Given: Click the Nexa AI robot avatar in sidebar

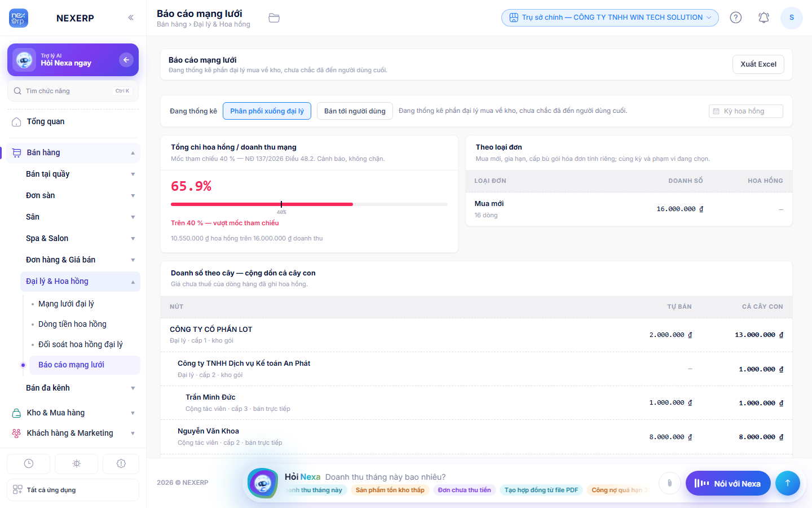Looking at the screenshot, I should click(24, 60).
